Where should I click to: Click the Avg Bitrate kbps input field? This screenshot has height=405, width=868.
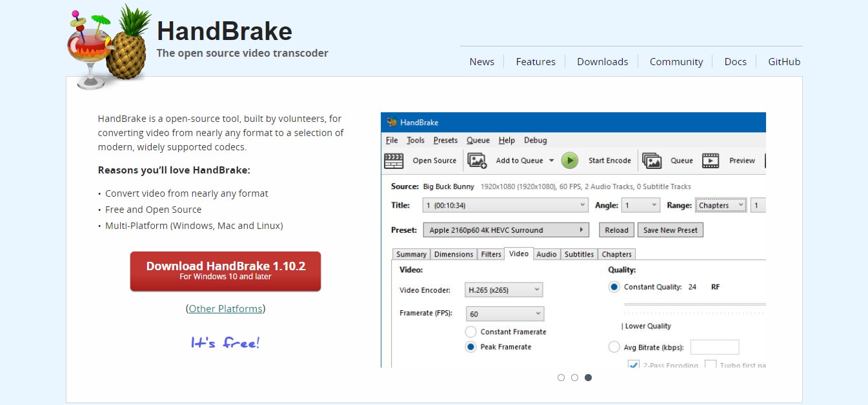pyautogui.click(x=714, y=346)
